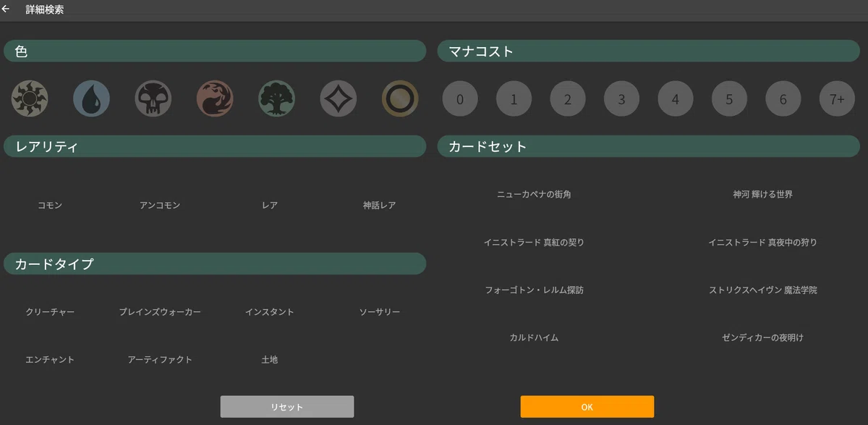Choose 土地 card type
The image size is (868, 425).
point(270,360)
